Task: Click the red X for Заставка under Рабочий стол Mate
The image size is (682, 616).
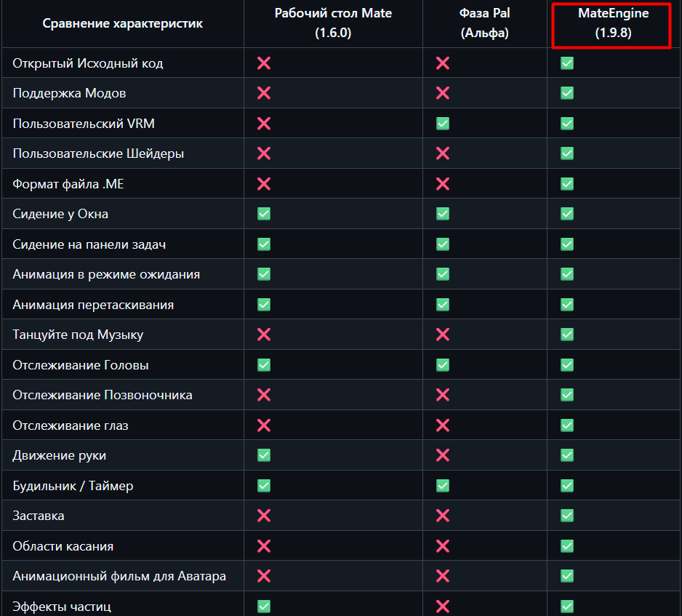Action: [264, 516]
